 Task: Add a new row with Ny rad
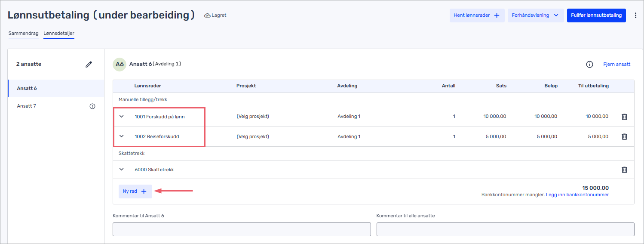pyautogui.click(x=135, y=191)
